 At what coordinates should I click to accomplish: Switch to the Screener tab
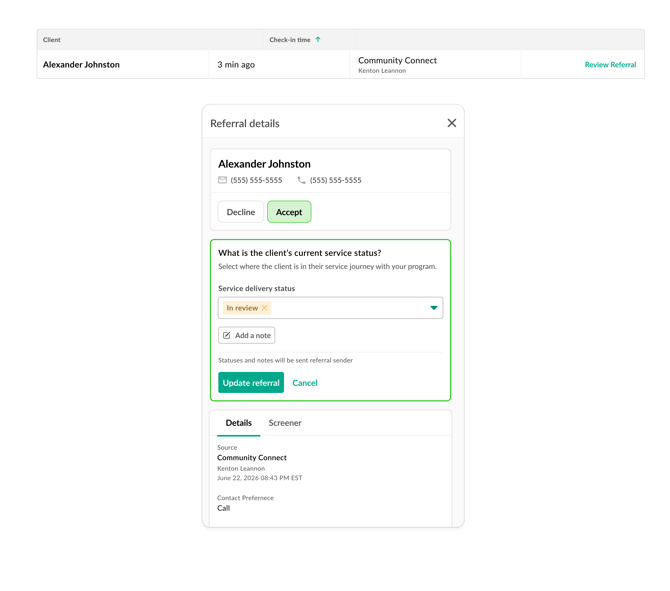(x=285, y=423)
